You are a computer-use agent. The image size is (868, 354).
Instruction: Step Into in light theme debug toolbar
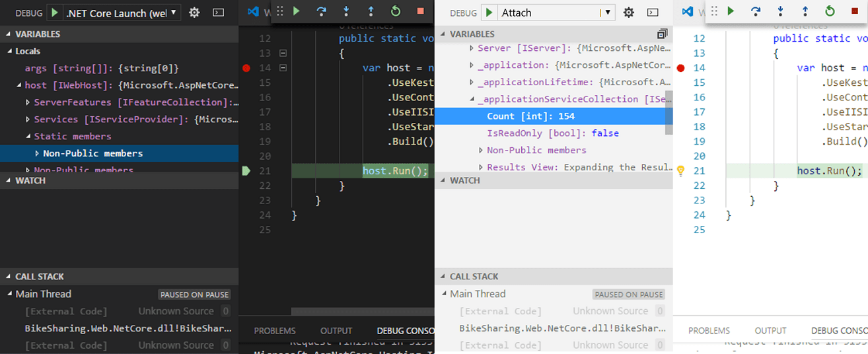pyautogui.click(x=780, y=11)
